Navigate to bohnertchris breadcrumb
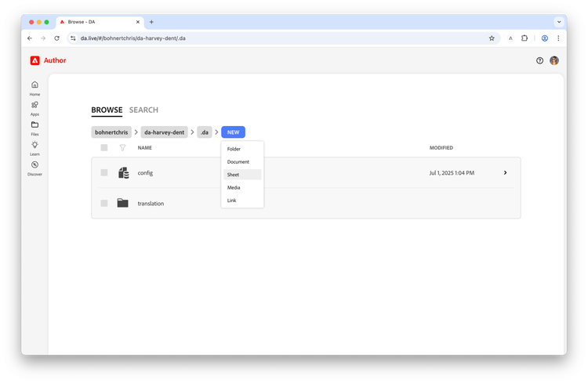This screenshot has height=383, width=588. click(x=111, y=132)
